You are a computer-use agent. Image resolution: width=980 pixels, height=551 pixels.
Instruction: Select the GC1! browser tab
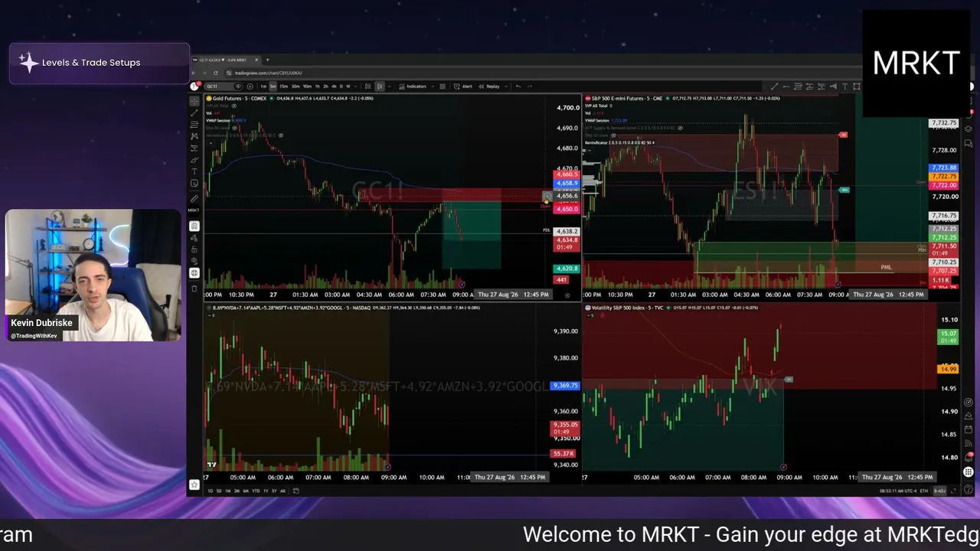(x=227, y=60)
